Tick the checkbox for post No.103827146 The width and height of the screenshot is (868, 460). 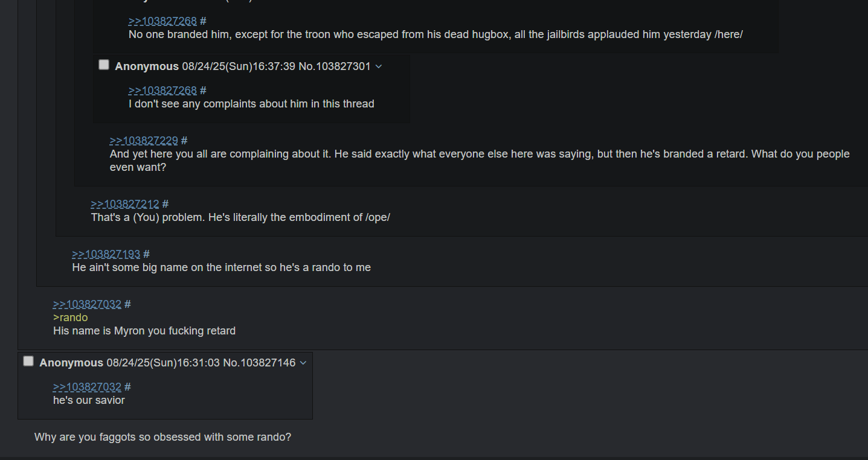click(28, 361)
